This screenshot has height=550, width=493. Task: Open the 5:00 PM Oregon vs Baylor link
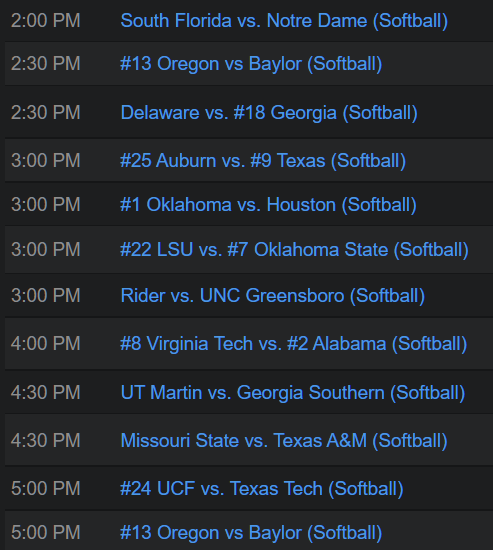pyautogui.click(x=251, y=533)
